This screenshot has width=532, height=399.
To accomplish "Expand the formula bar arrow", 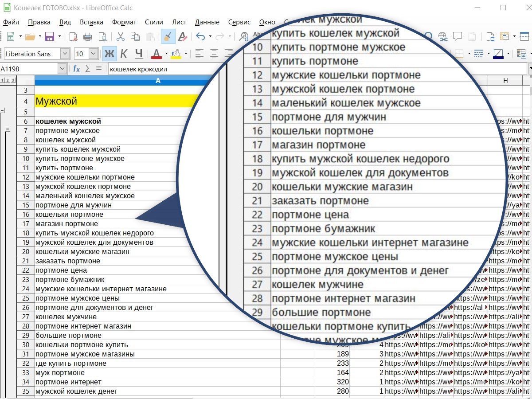I will point(530,69).
